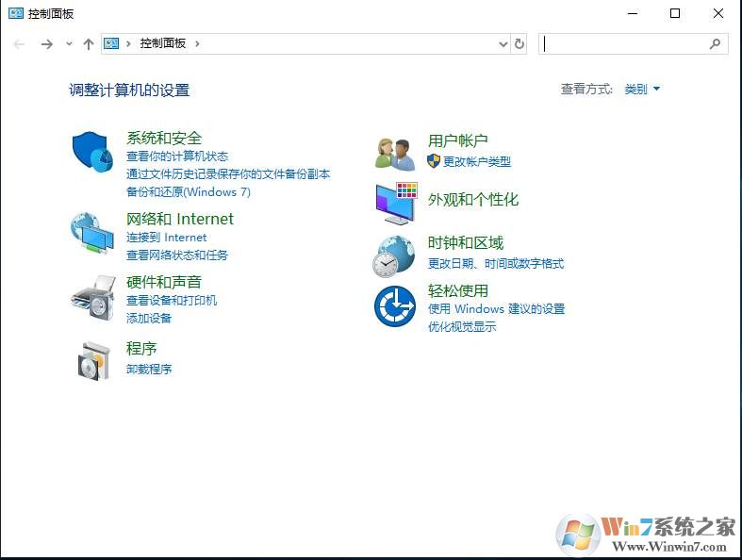Screen dimensions: 742x560
Task: Open 备份和还原(Windows 7) link
Action: [189, 192]
